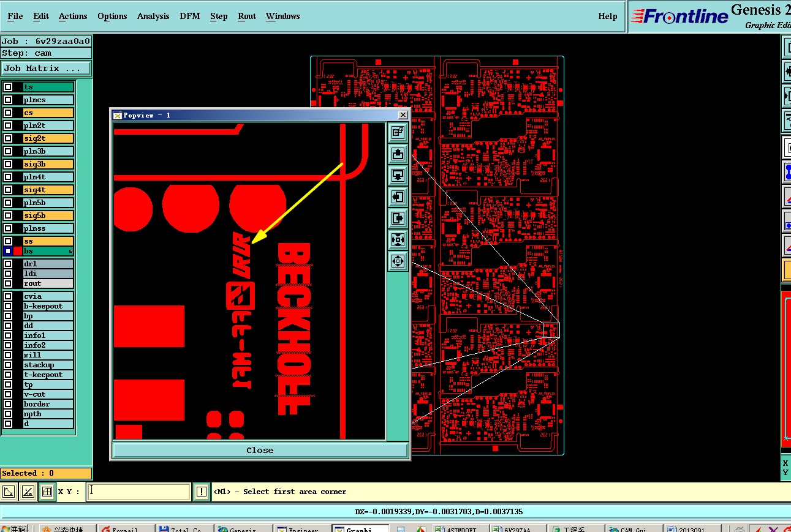
Task: Select the cvia layer name
Action: coord(48,296)
